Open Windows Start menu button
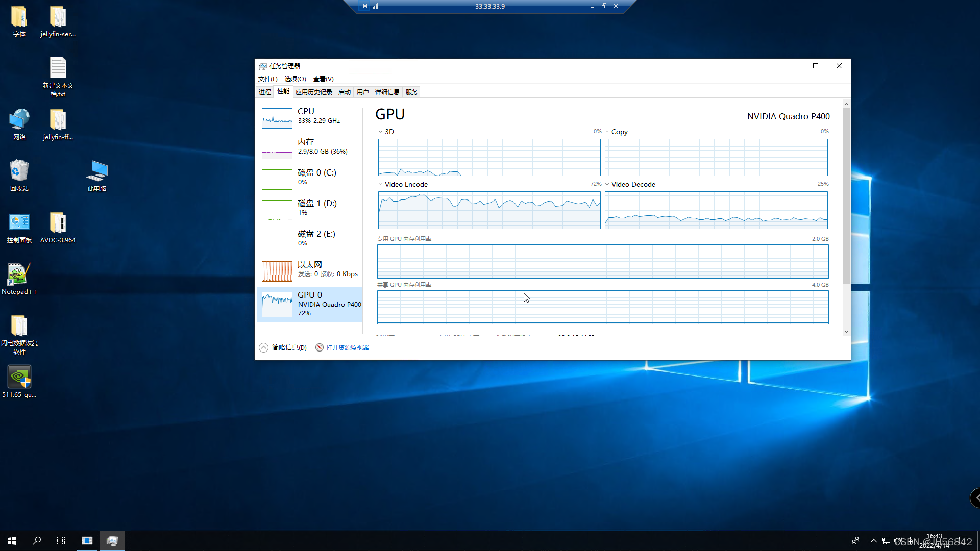Viewport: 980px width, 551px height. point(12,541)
